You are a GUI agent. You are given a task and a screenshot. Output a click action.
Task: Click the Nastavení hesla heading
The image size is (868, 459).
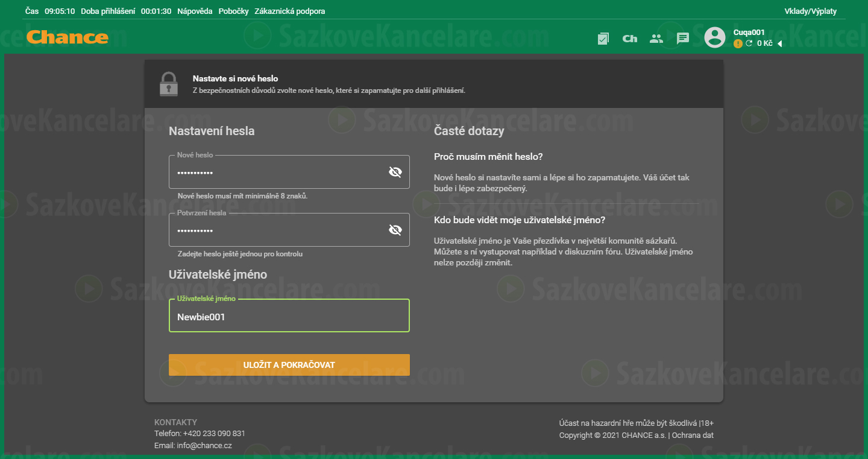click(212, 131)
